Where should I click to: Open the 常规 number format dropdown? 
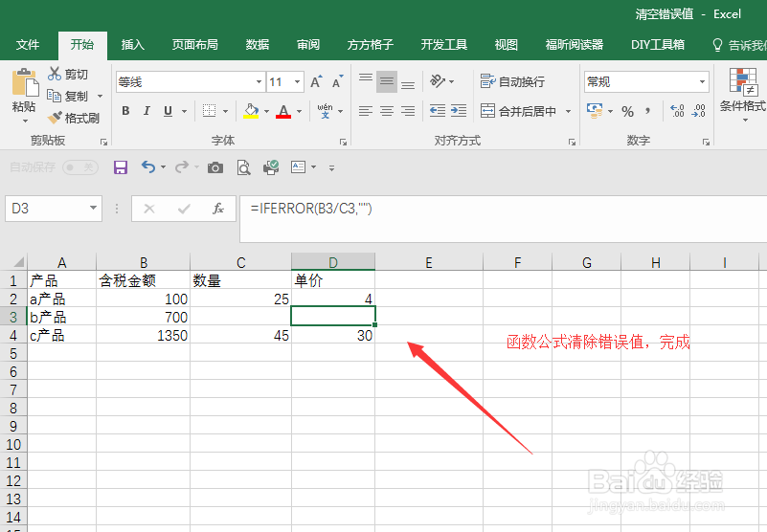point(702,81)
